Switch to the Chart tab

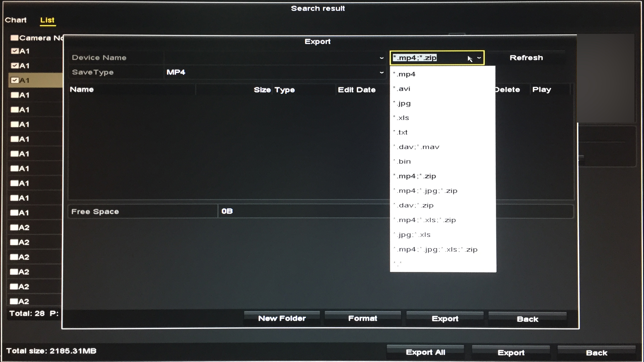click(x=16, y=20)
